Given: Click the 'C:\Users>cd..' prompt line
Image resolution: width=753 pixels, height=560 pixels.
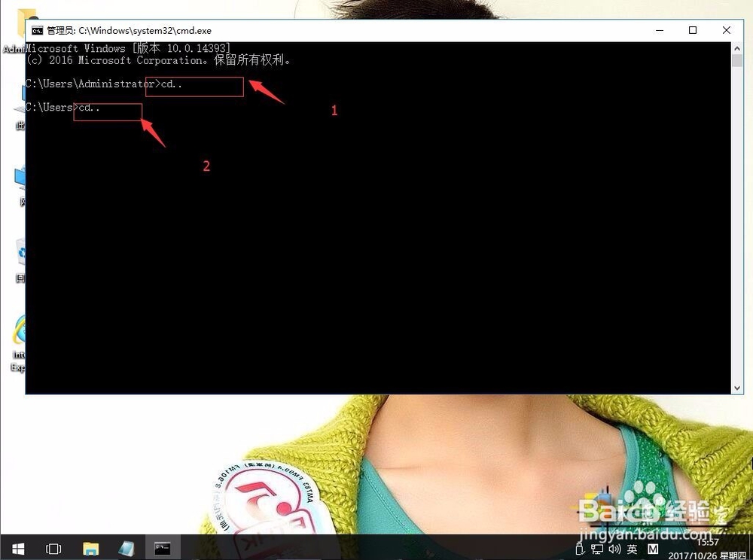Looking at the screenshot, I should tap(62, 107).
